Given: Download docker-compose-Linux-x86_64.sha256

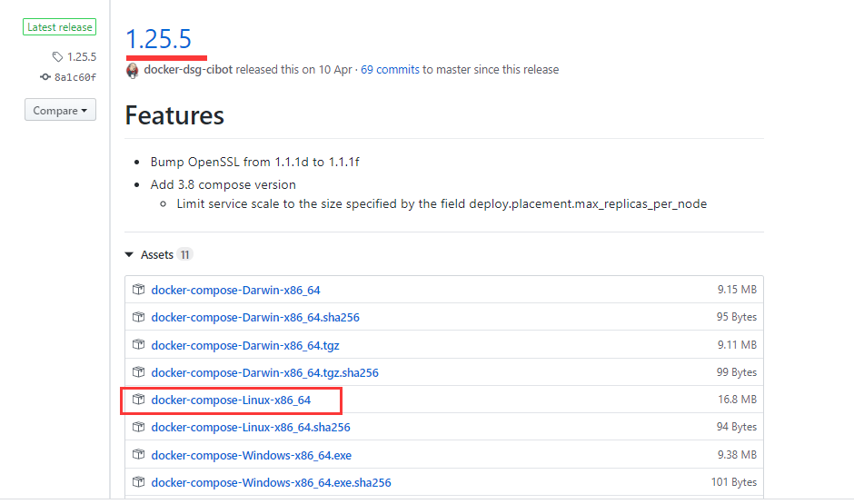Looking at the screenshot, I should pos(251,427).
